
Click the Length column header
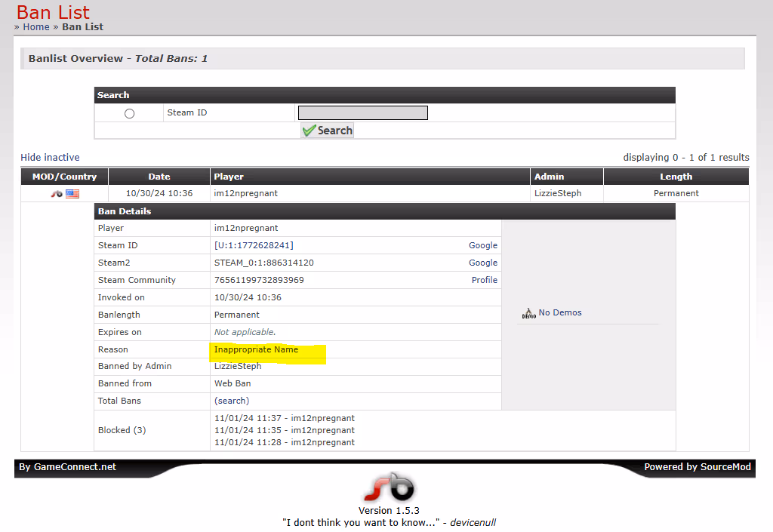[x=676, y=177]
